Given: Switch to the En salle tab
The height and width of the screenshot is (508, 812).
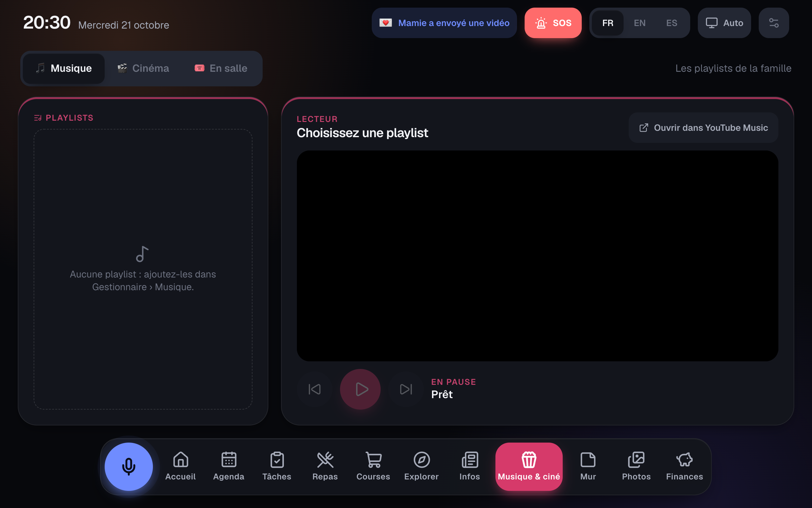Looking at the screenshot, I should pos(221,69).
